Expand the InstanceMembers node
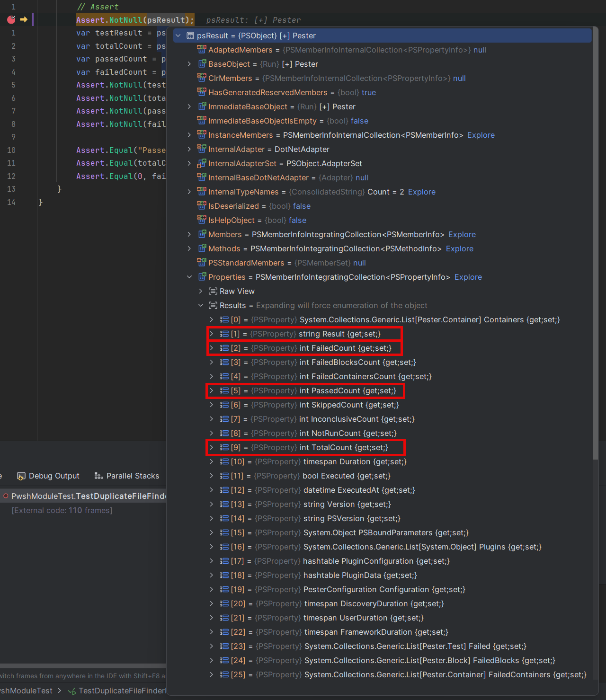The image size is (606, 700). coord(189,135)
